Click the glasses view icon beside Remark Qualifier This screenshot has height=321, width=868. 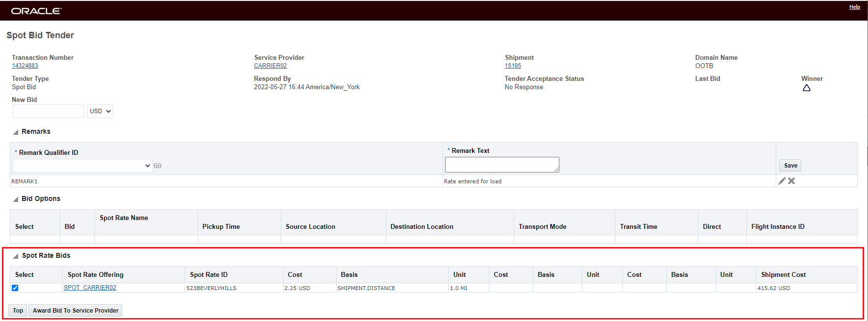(158, 166)
